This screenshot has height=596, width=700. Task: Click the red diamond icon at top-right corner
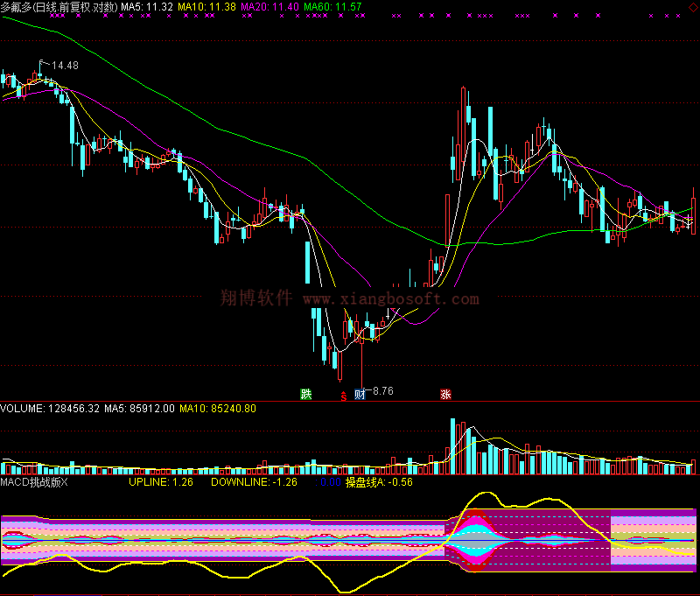point(693,7)
